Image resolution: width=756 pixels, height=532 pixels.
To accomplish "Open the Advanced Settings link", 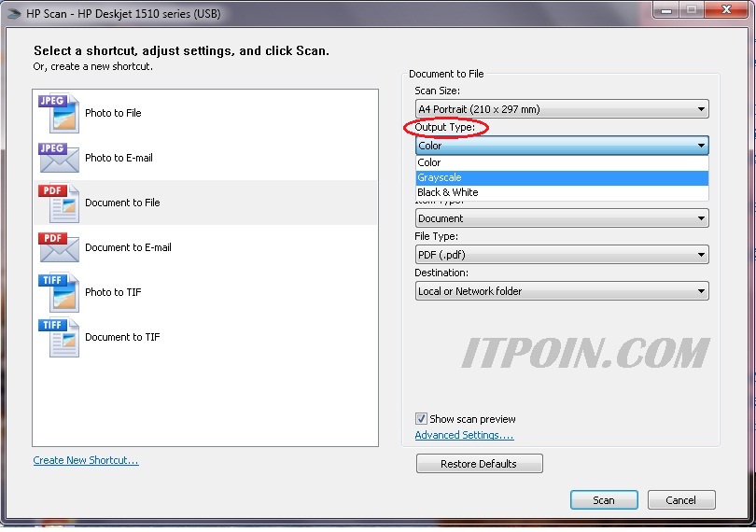I will [464, 435].
